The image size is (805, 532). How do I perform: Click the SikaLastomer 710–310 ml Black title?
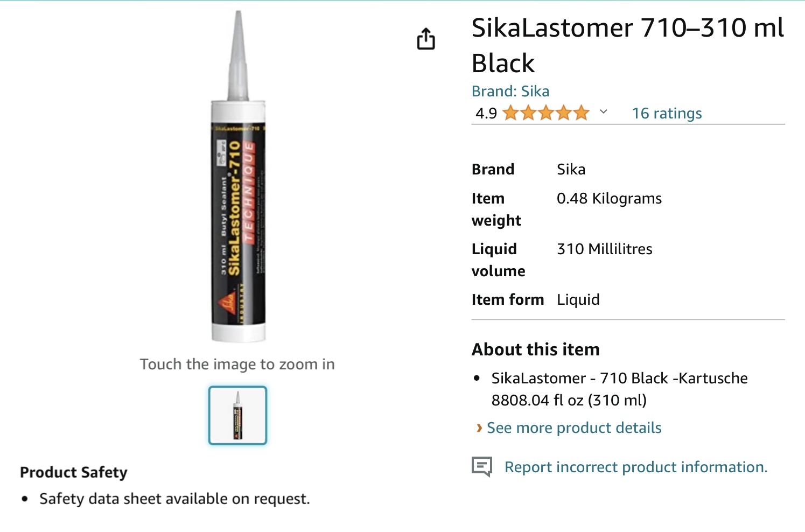[627, 45]
